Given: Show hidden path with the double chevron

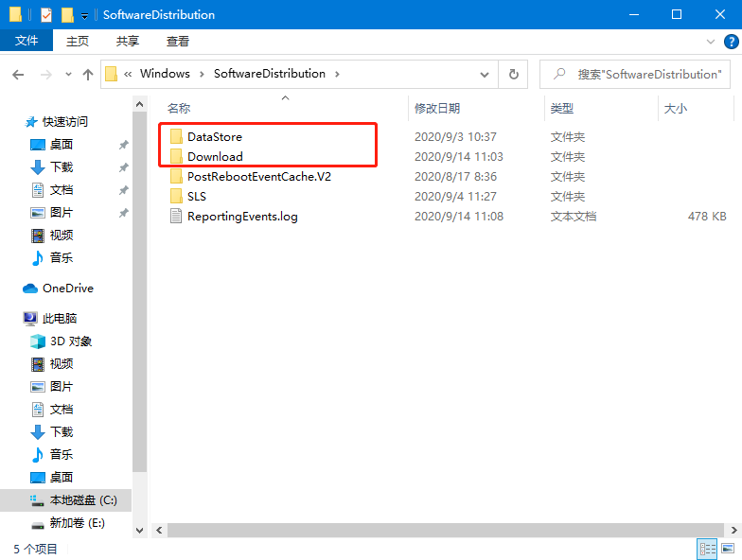Looking at the screenshot, I should click(128, 74).
